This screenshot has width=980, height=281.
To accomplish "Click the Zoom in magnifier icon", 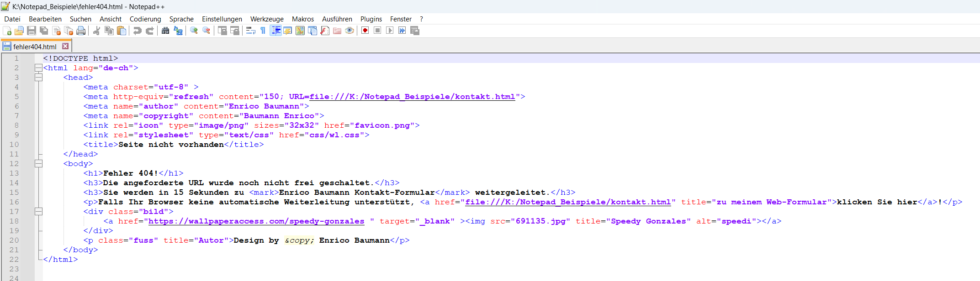I will point(194,31).
